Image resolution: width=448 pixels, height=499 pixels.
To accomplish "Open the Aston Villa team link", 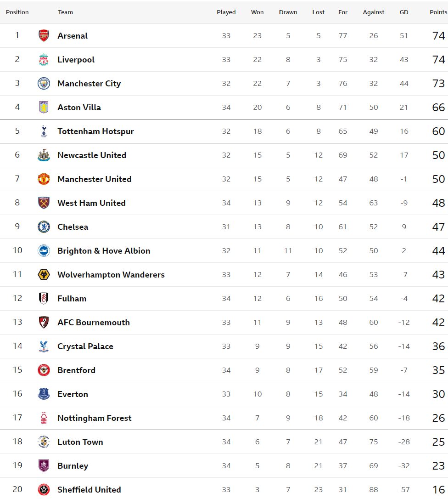I will tap(79, 108).
